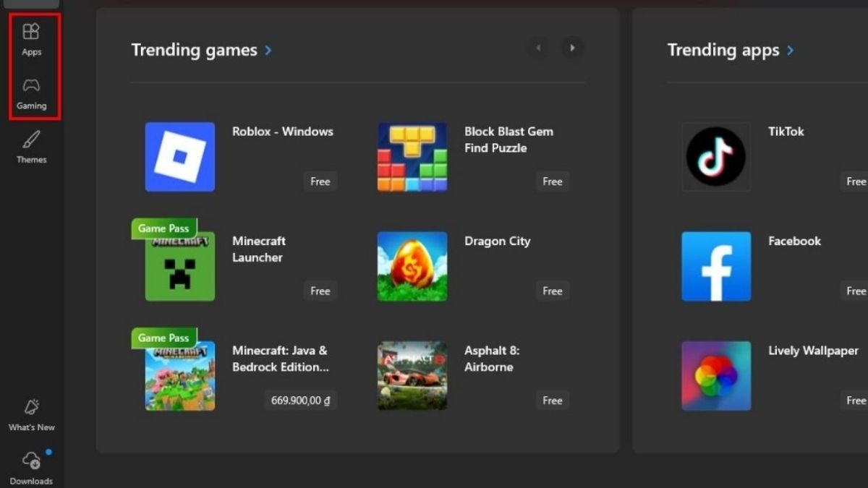Expand the Trending games section
This screenshot has height=488, width=868.
tap(268, 50)
